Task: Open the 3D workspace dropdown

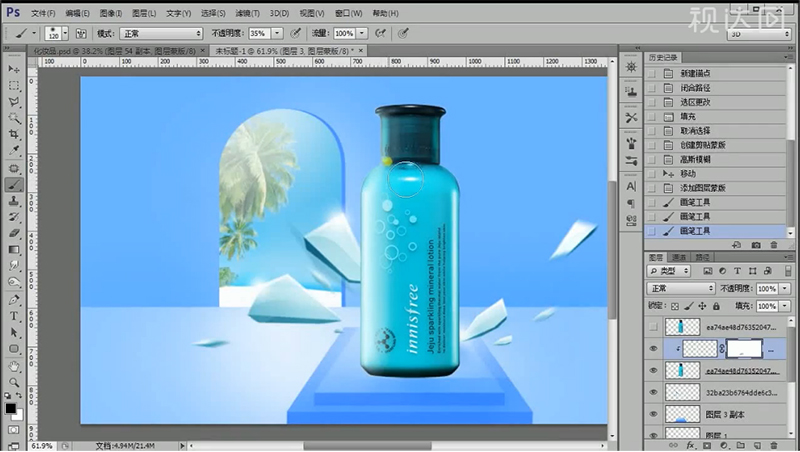Action: click(759, 34)
